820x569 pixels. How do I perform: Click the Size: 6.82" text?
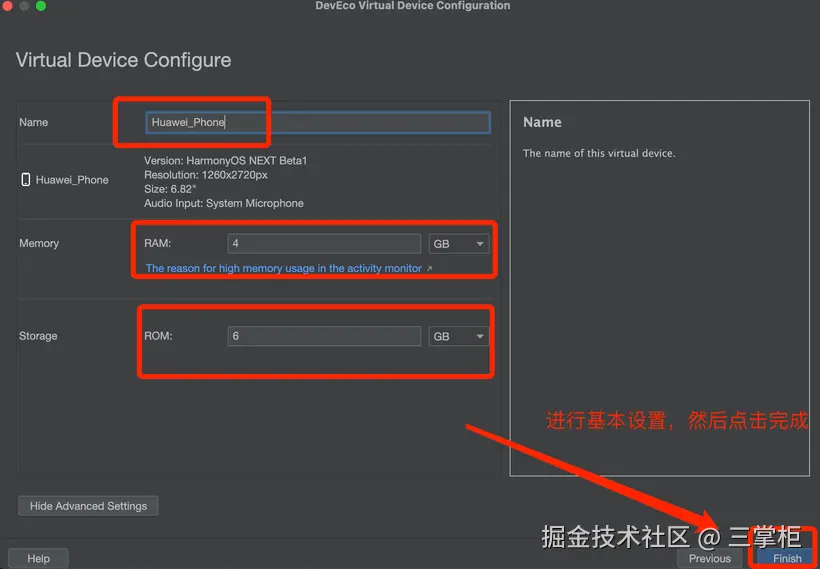170,189
